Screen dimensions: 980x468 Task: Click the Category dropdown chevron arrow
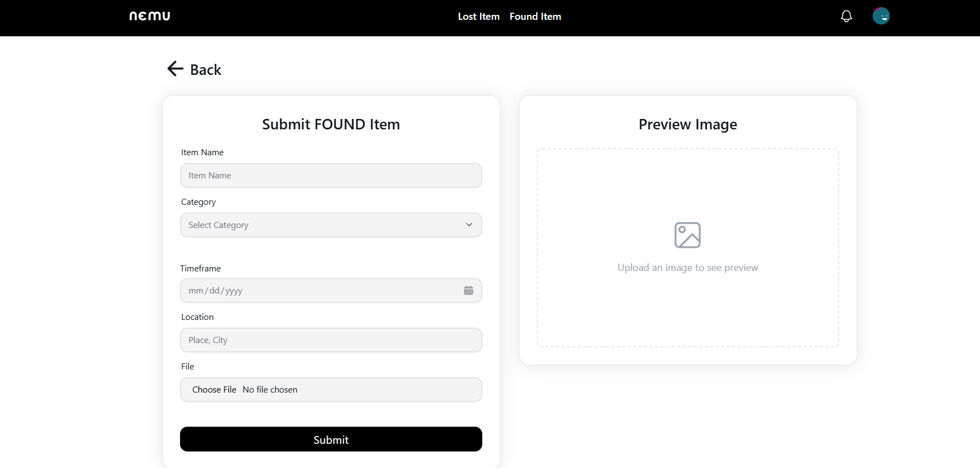coord(469,225)
